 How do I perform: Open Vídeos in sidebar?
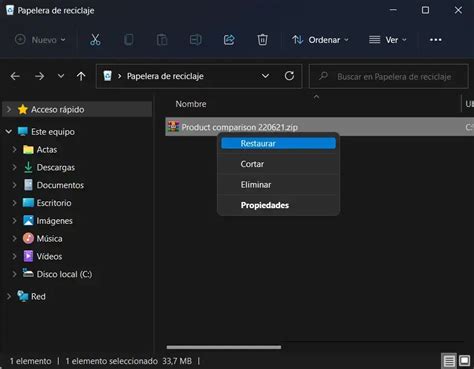click(49, 256)
